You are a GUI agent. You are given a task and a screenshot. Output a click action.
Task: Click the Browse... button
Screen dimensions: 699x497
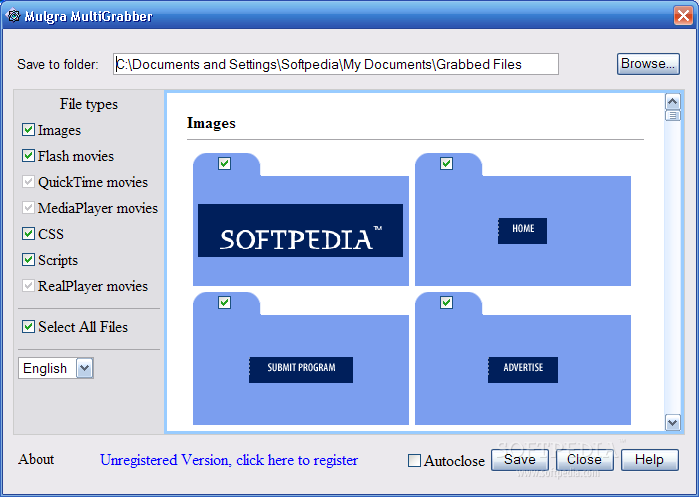(648, 64)
